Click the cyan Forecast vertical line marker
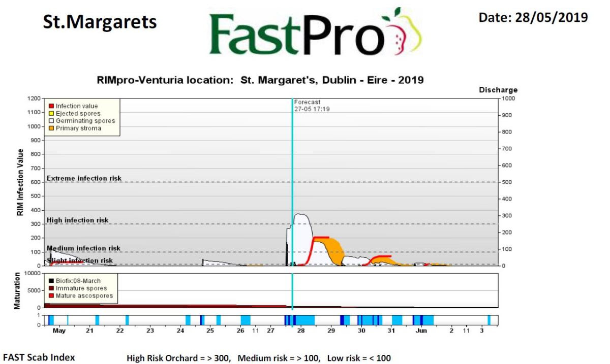Viewport: 610px width, 364px height. pos(292,203)
